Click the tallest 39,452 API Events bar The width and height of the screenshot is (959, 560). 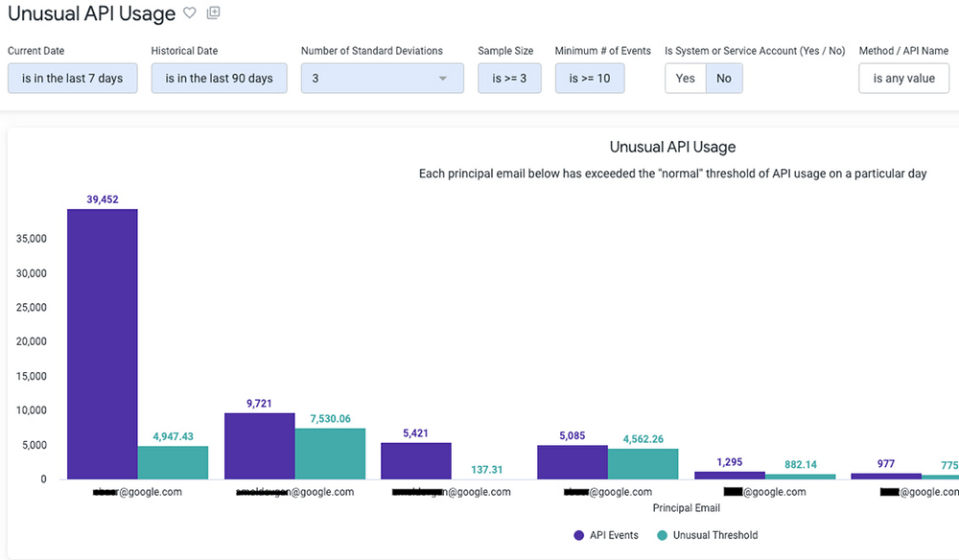(103, 344)
